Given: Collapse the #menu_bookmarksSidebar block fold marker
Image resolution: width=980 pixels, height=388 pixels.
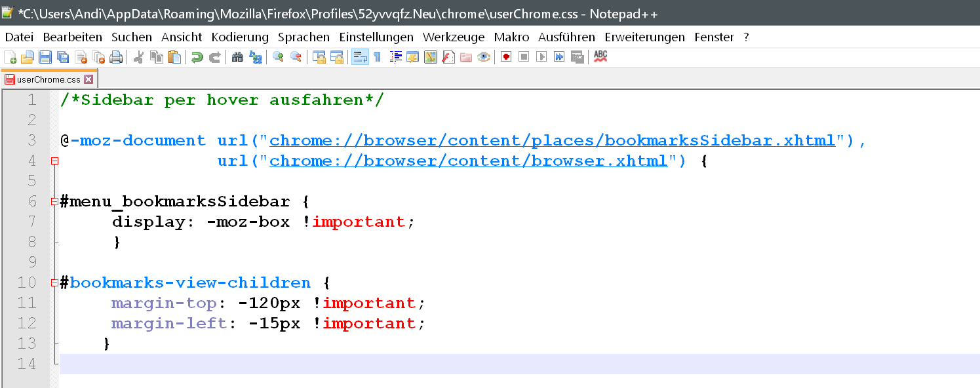Looking at the screenshot, I should pyautogui.click(x=55, y=201).
